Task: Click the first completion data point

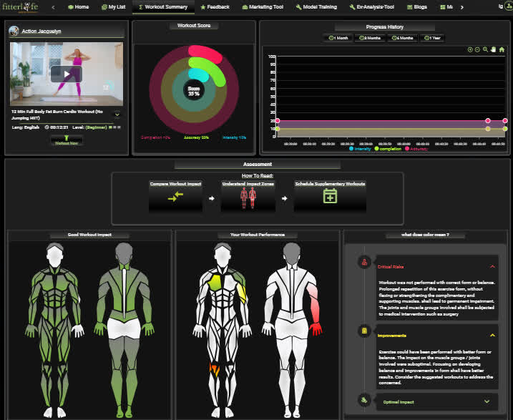Action: (278, 129)
